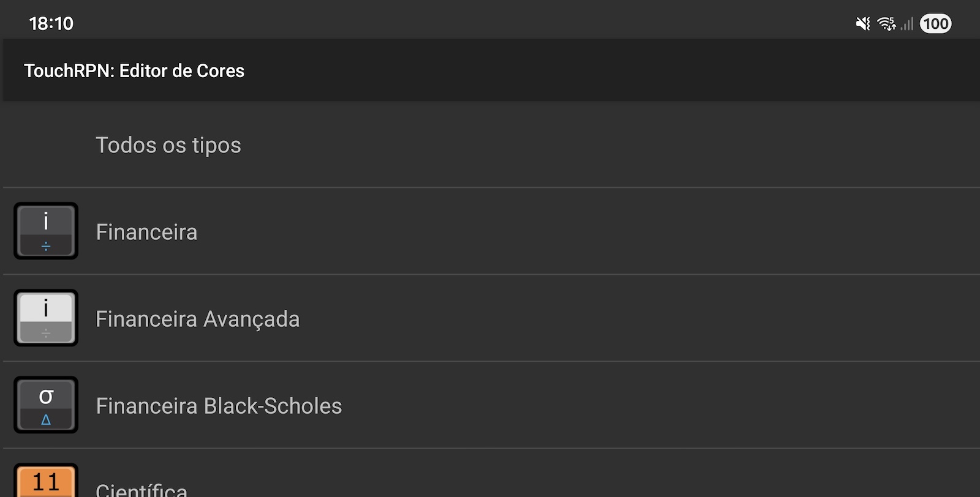Tap the TouchRPN: Editor de Cores title
Viewport: 980px width, 497px height.
point(134,71)
